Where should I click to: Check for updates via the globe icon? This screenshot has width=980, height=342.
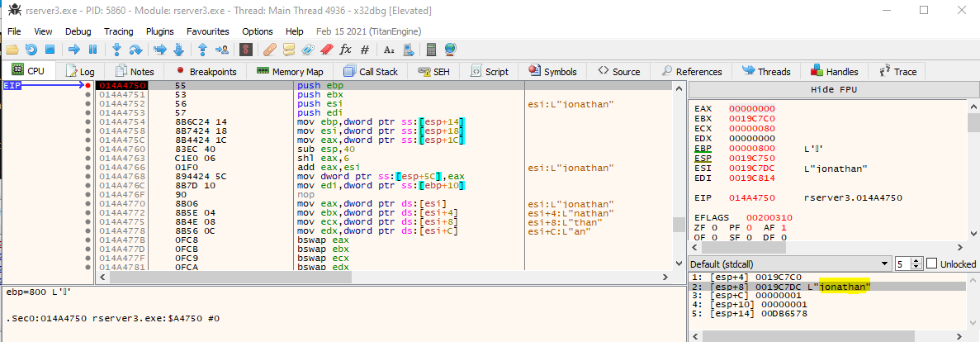pos(450,50)
